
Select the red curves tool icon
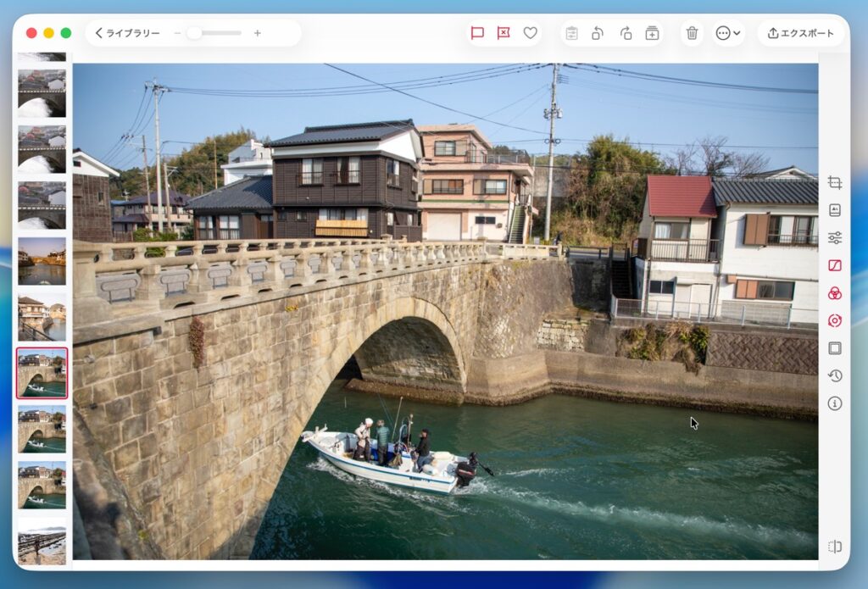[x=835, y=265]
